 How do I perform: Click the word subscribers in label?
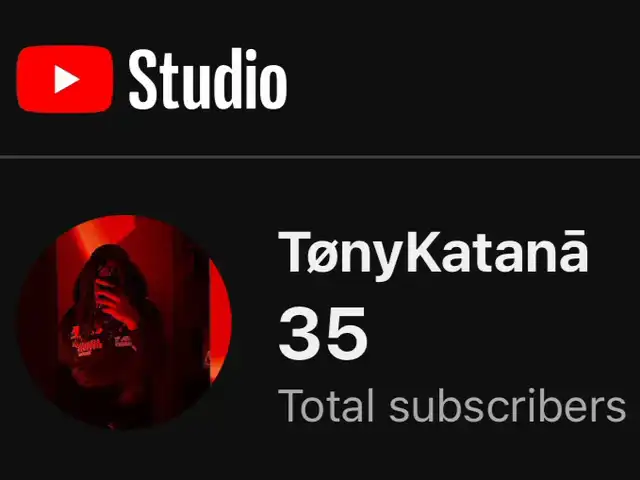tap(508, 405)
